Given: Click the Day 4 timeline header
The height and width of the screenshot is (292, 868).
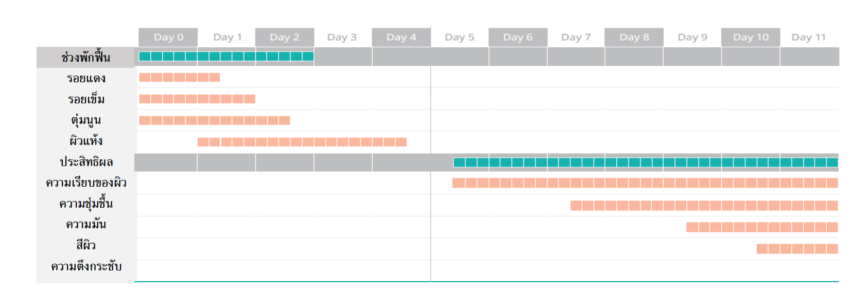Looking at the screenshot, I should pos(401,37).
